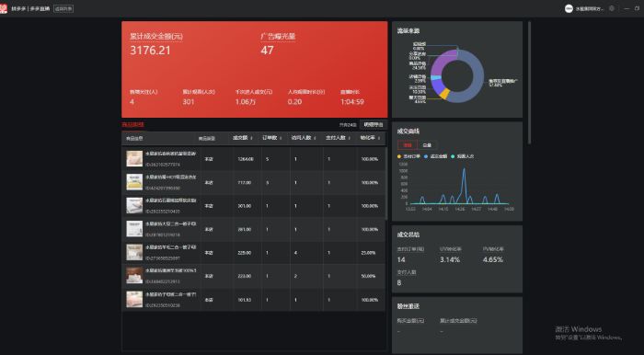Click the 明细导出 export button
The width and height of the screenshot is (644, 355).
373,125
